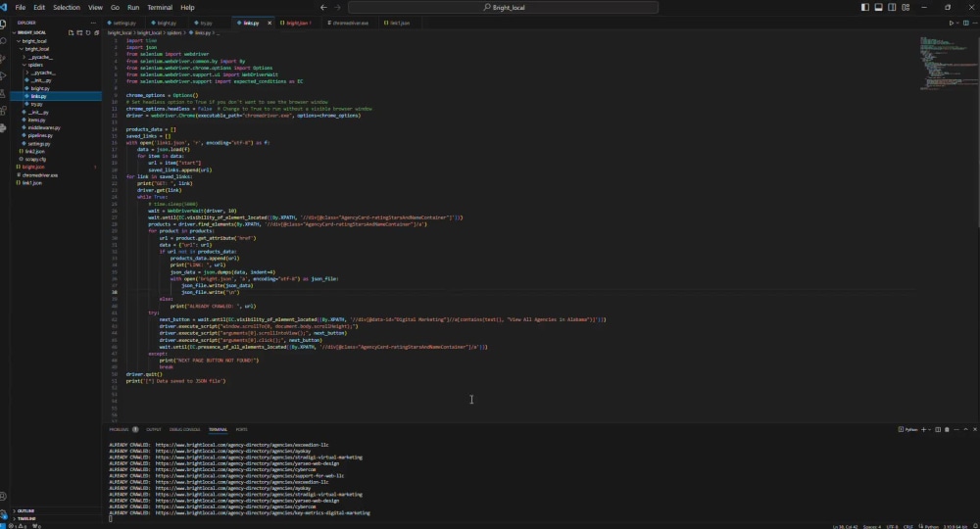980x529 pixels.
Task: Click the Run Python File play button
Action: (952, 22)
